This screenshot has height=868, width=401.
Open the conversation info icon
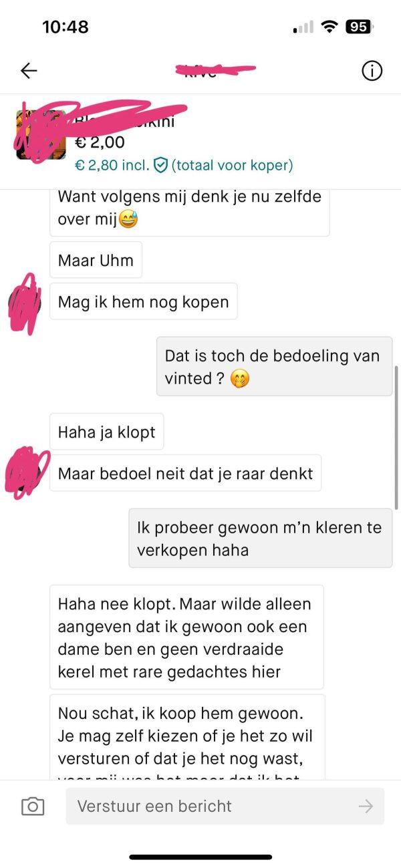tap(372, 71)
